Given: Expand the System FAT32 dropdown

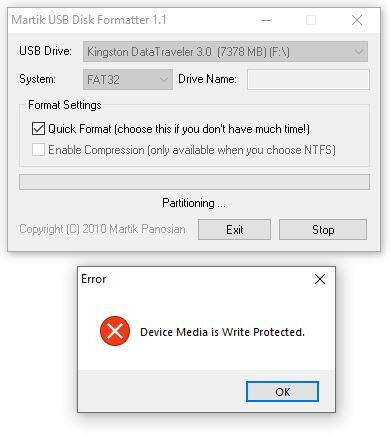Looking at the screenshot, I should [x=128, y=79].
